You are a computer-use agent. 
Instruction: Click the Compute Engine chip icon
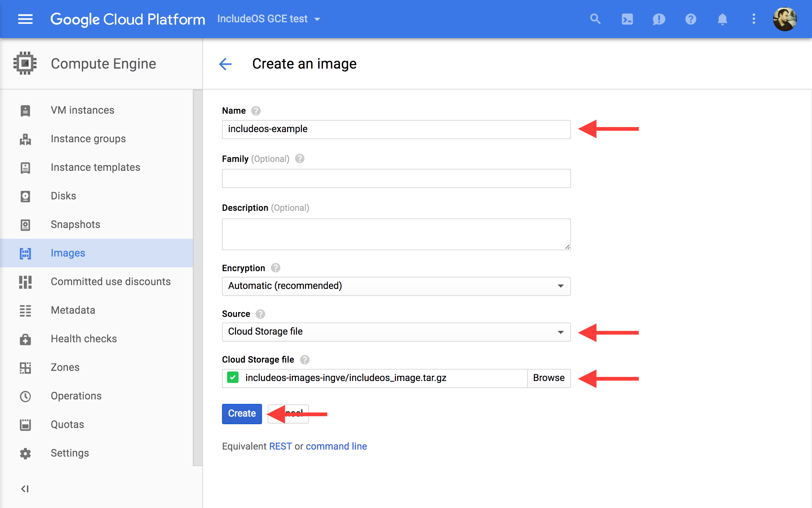click(25, 63)
